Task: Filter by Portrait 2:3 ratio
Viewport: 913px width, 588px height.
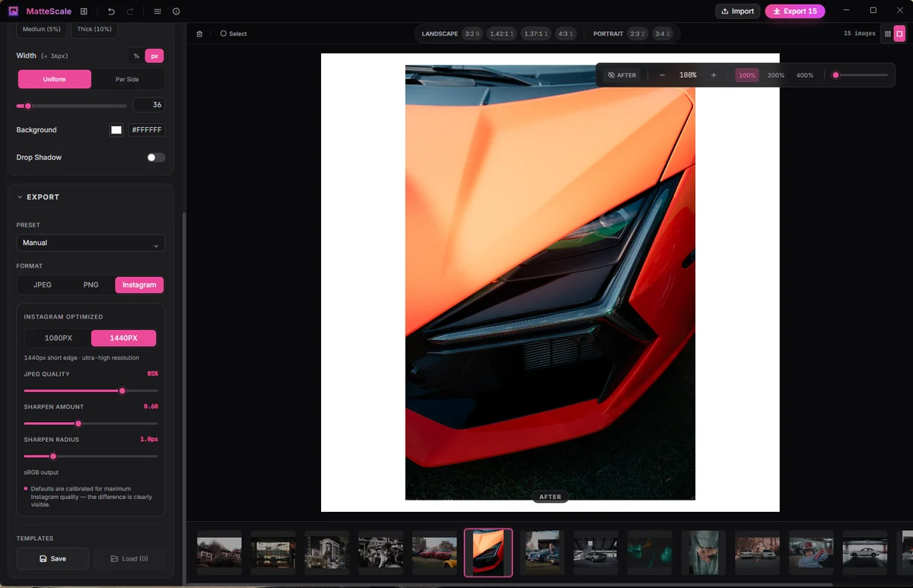Action: tap(638, 33)
